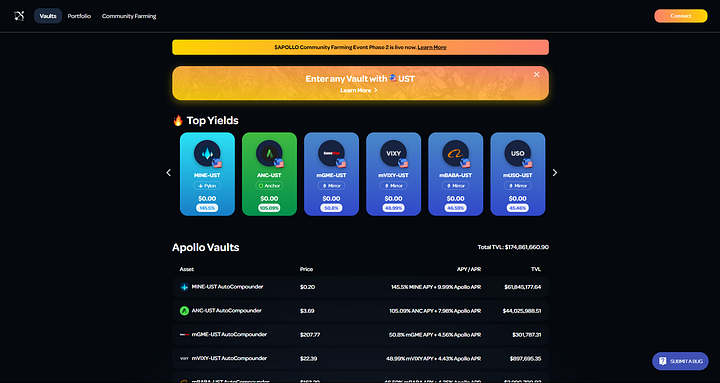Open the mGME-UST AutoCompounder vault
The width and height of the screenshot is (720, 383).
point(360,335)
